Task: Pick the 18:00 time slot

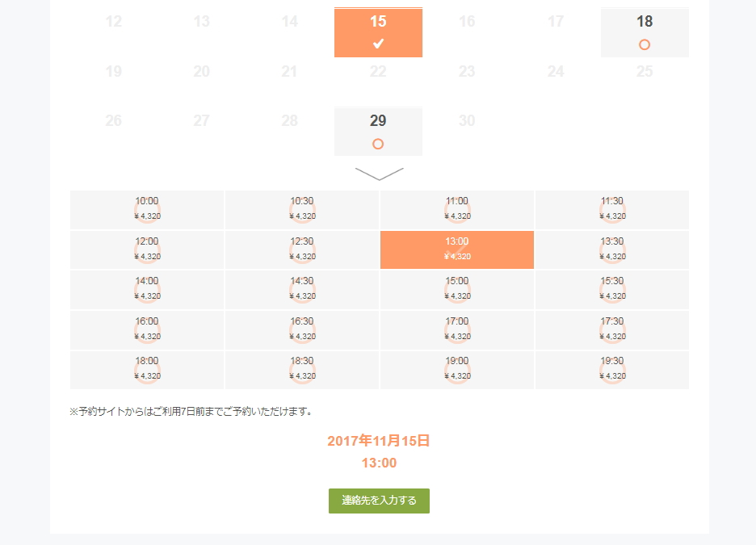Action: point(147,369)
